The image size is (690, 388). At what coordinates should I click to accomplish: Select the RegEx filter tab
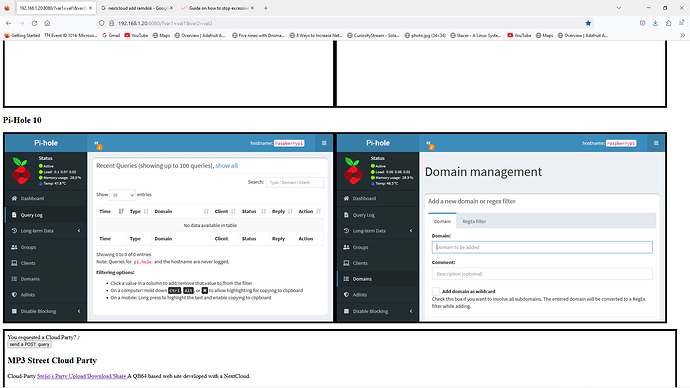(x=474, y=221)
